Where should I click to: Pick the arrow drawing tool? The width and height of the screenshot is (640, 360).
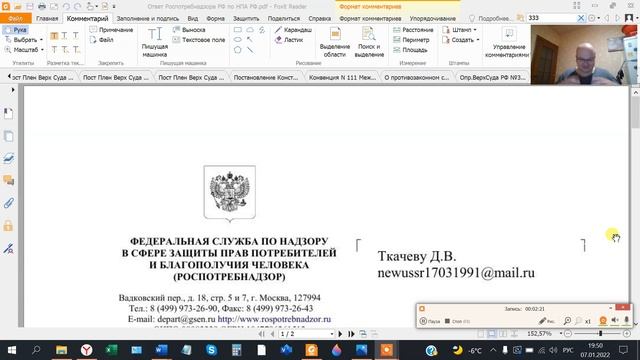250,40
